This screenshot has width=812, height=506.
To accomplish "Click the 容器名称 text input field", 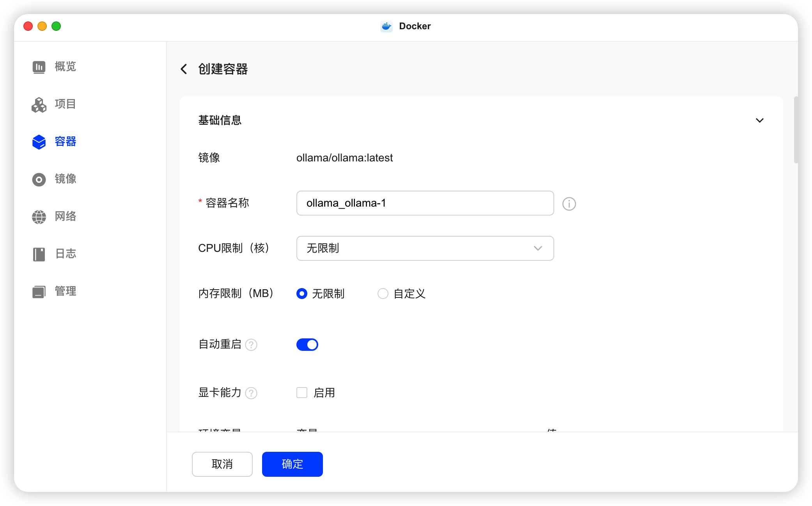I will click(x=425, y=203).
